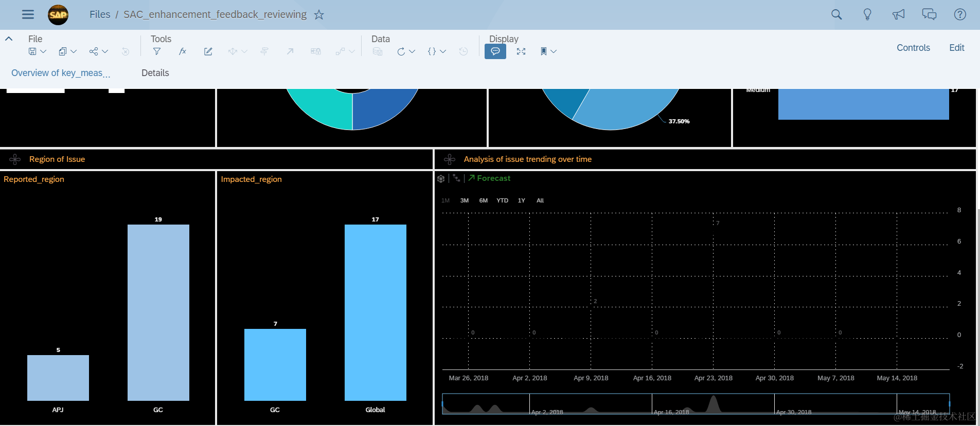The height and width of the screenshot is (426, 980).
Task: Click the SAP logo
Action: pyautogui.click(x=58, y=14)
